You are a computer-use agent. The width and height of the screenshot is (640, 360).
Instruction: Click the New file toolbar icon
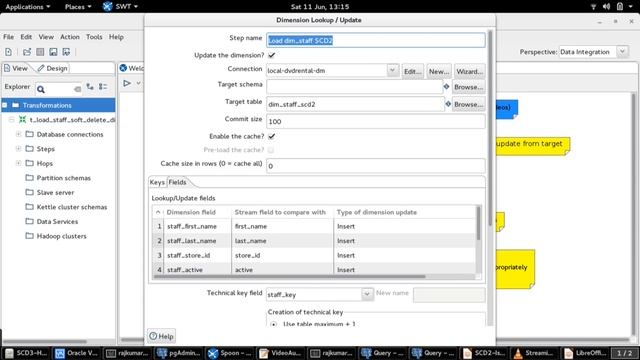click(9, 52)
